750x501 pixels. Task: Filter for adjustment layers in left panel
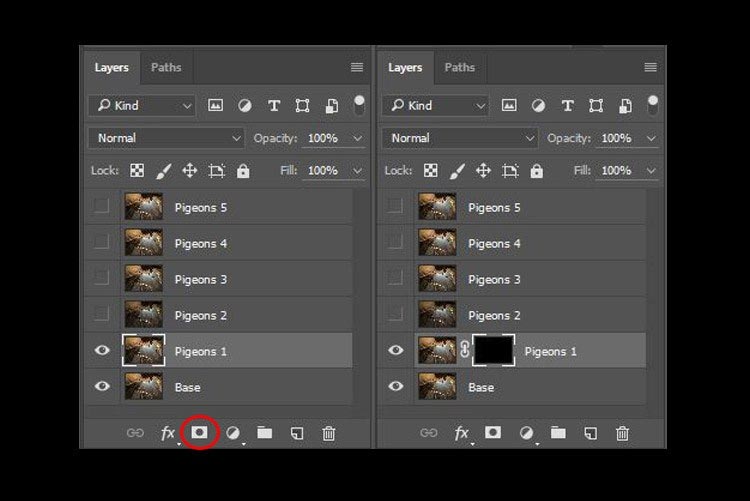244,105
